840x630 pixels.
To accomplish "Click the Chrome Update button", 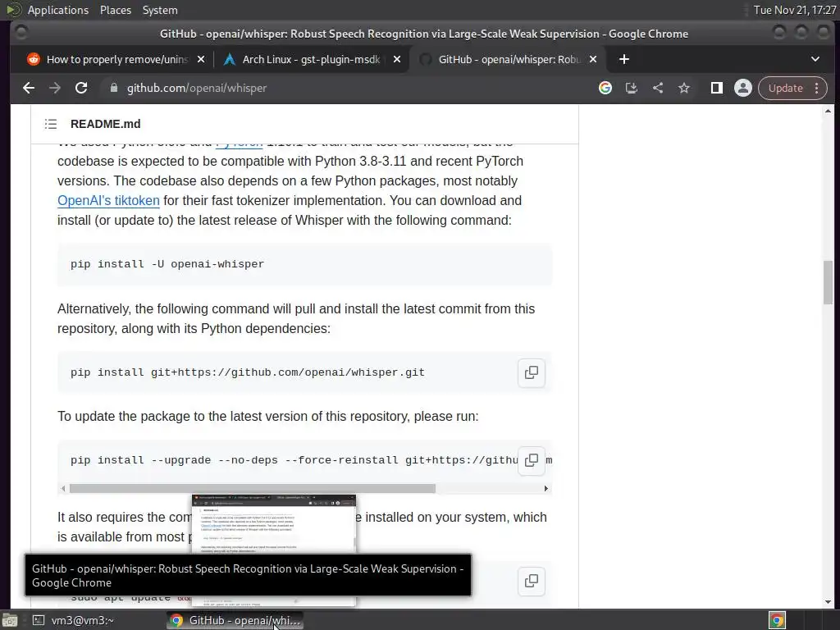I will [785, 88].
